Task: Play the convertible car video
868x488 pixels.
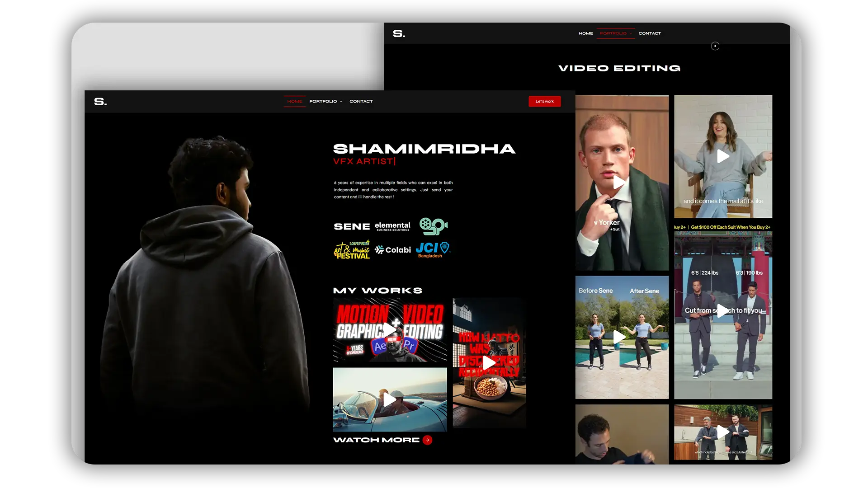Action: [x=390, y=399]
